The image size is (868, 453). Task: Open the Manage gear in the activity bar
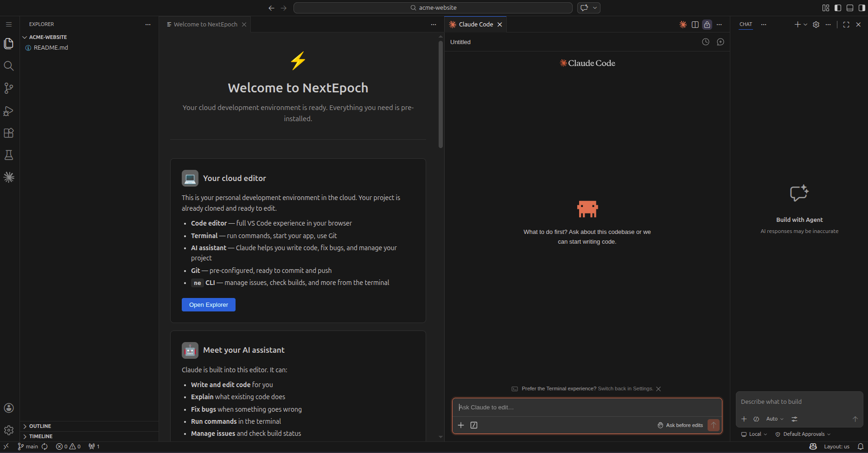[x=9, y=430]
